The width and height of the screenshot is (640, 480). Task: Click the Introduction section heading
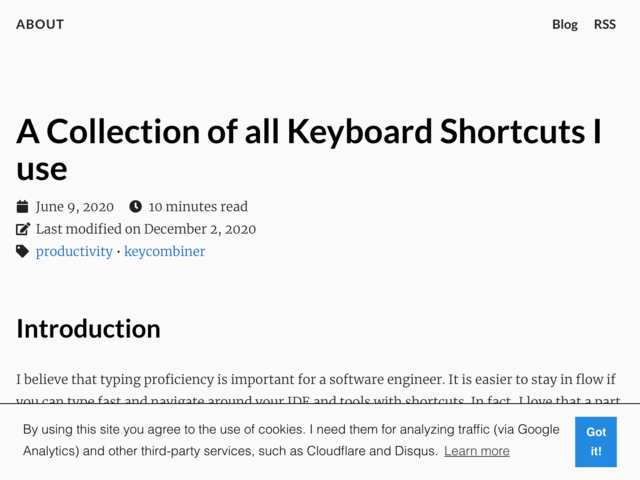88,329
